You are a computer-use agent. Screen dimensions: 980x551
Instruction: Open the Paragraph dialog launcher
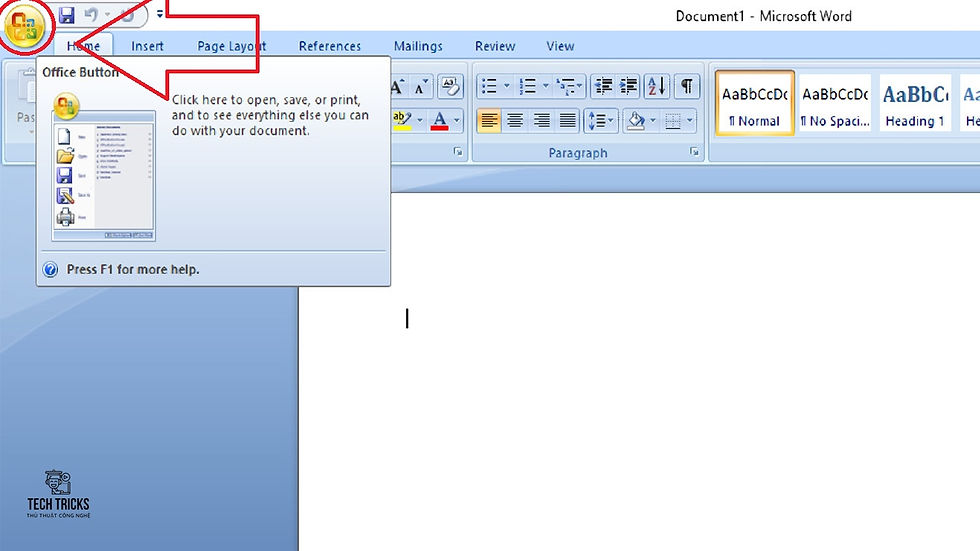[x=694, y=152]
